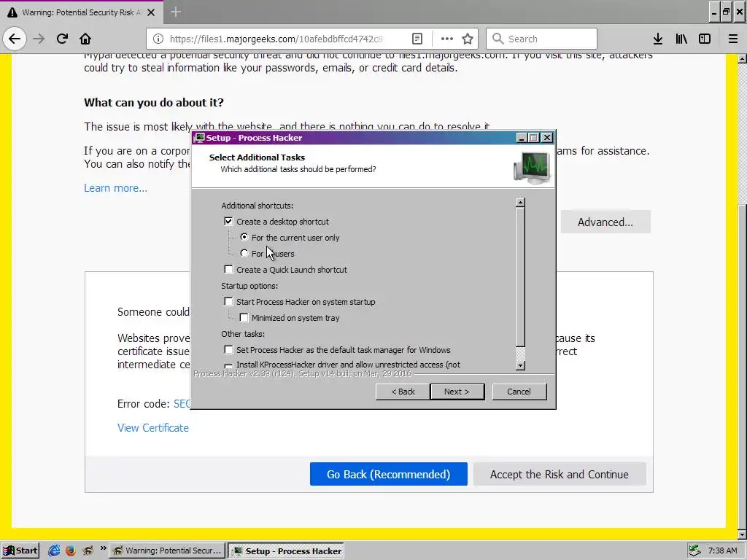747x560 pixels.
Task: Open the View Certificate link
Action: coord(153,427)
